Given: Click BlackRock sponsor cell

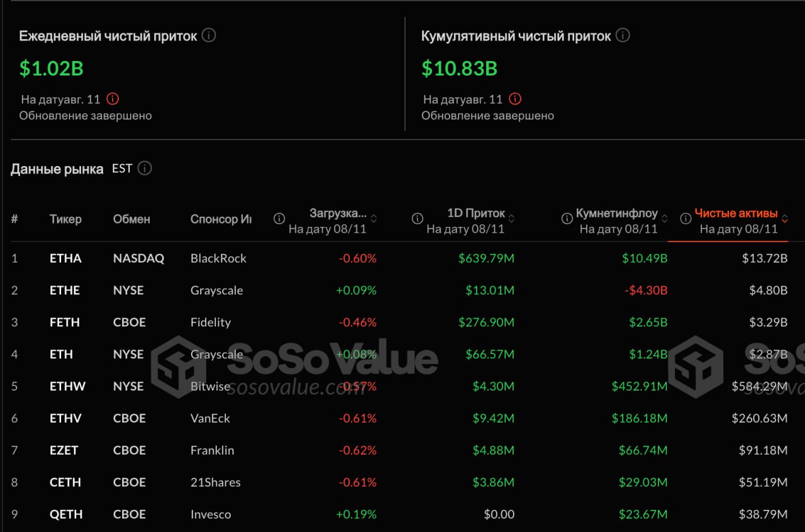Looking at the screenshot, I should [218, 258].
